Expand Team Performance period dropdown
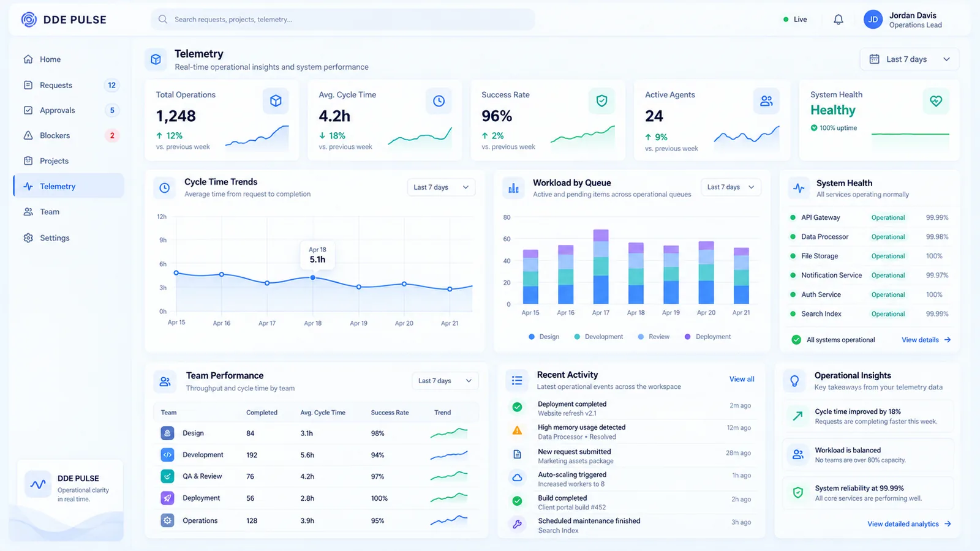Viewport: 980px width, 551px height. coord(445,381)
